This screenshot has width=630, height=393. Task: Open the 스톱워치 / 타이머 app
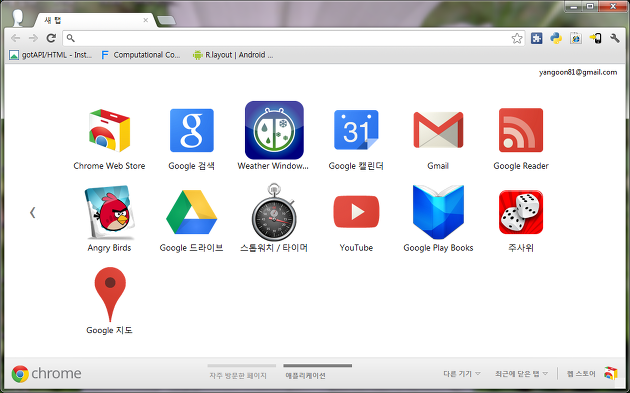(274, 212)
